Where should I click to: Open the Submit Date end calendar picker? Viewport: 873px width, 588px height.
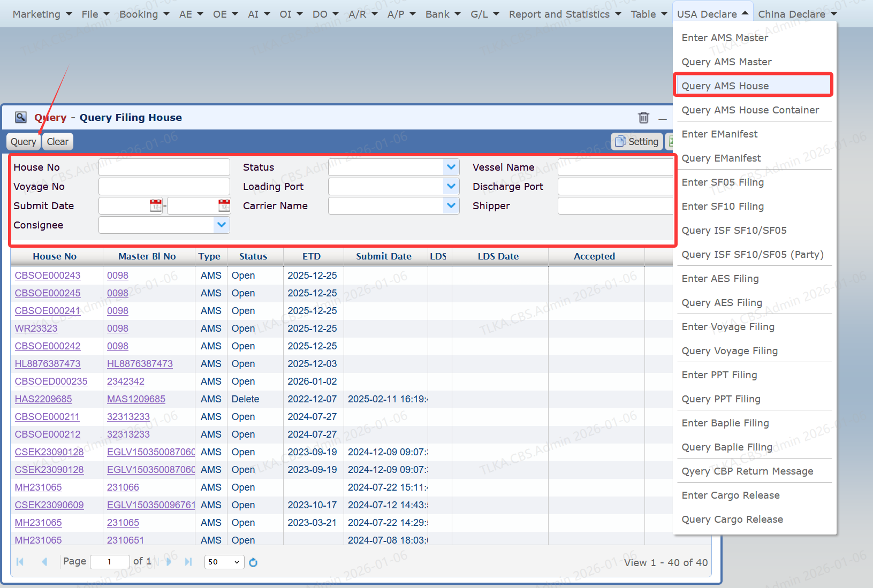coord(224,205)
